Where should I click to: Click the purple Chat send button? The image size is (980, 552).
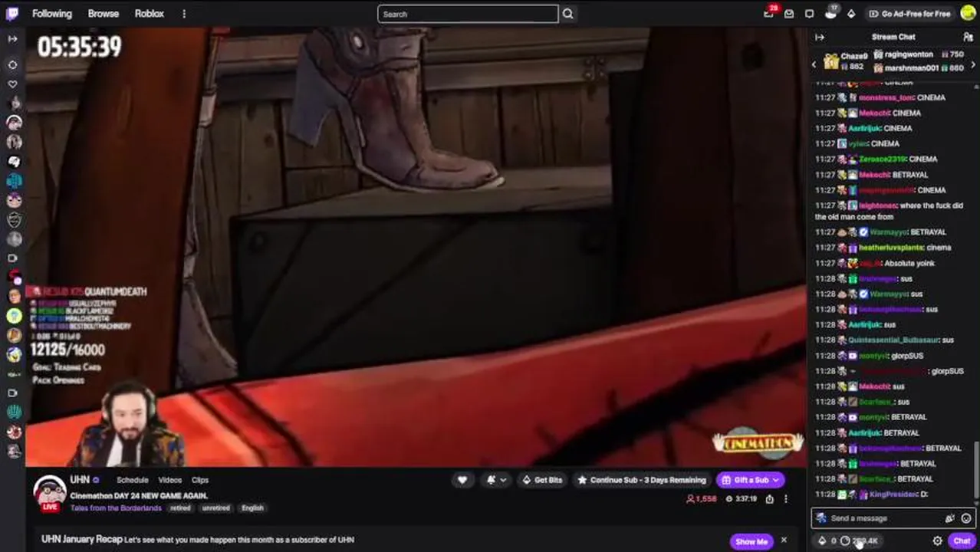point(962,540)
